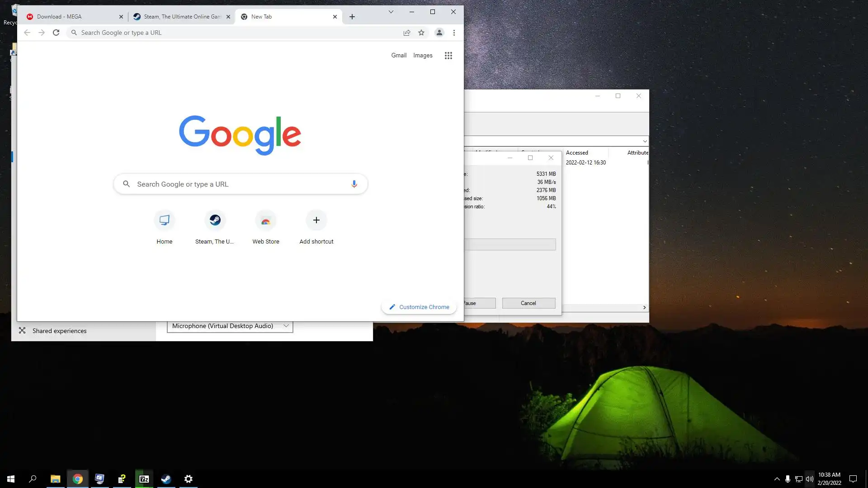Expand 7-Zip address path dropdown
Image resolution: width=868 pixels, height=488 pixels.
coord(645,141)
